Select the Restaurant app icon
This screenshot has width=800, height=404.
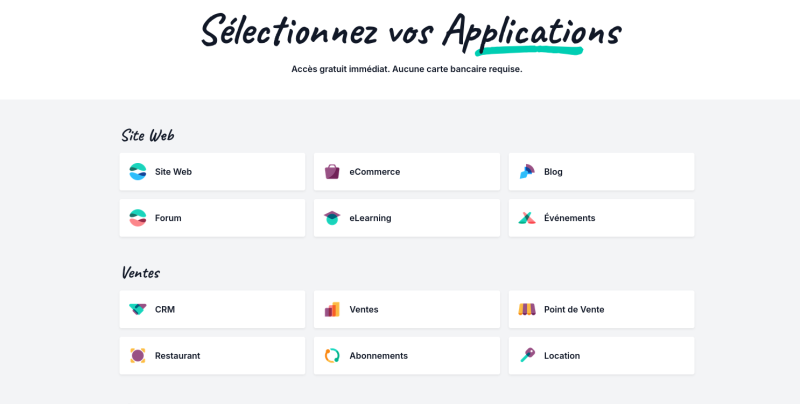(x=138, y=356)
